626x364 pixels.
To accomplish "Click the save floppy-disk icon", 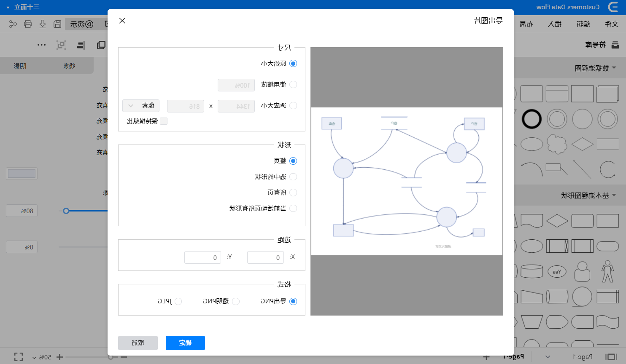I will click(57, 24).
